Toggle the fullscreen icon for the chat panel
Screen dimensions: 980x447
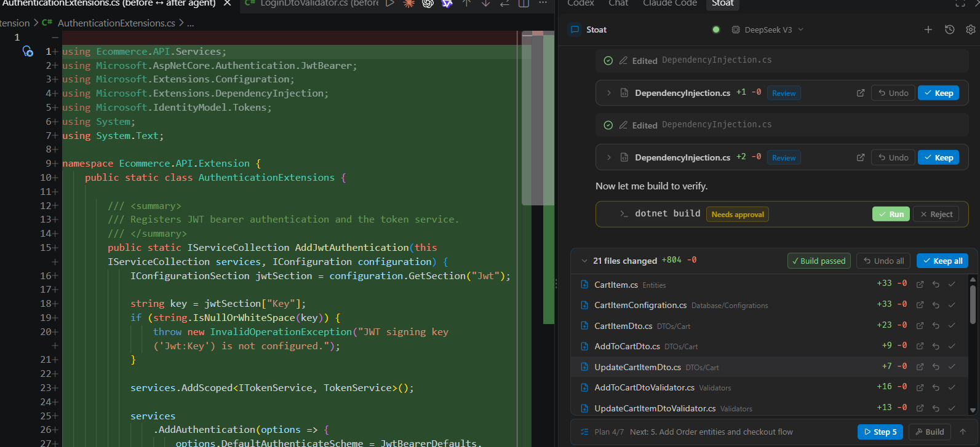click(x=960, y=3)
